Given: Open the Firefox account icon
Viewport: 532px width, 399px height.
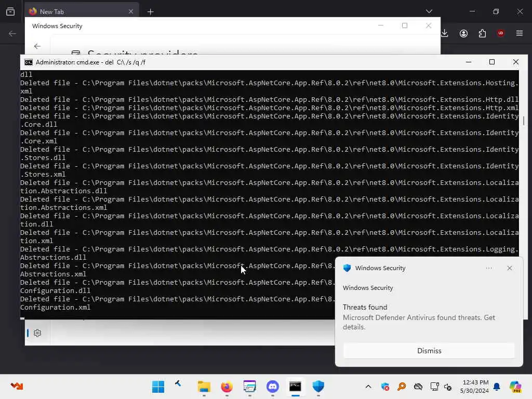Looking at the screenshot, I should (463, 33).
